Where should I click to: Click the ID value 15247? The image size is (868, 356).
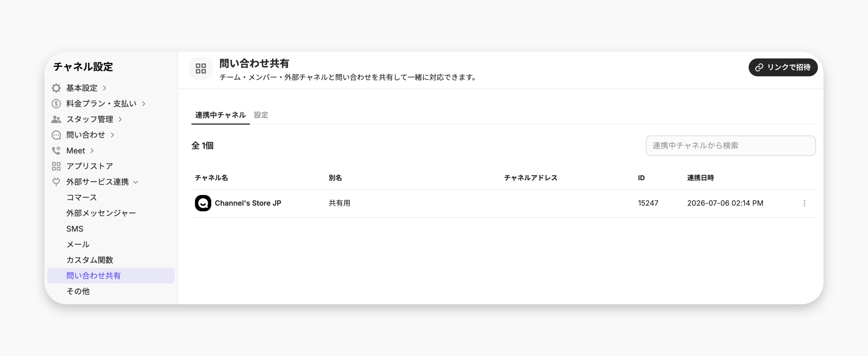pos(648,203)
